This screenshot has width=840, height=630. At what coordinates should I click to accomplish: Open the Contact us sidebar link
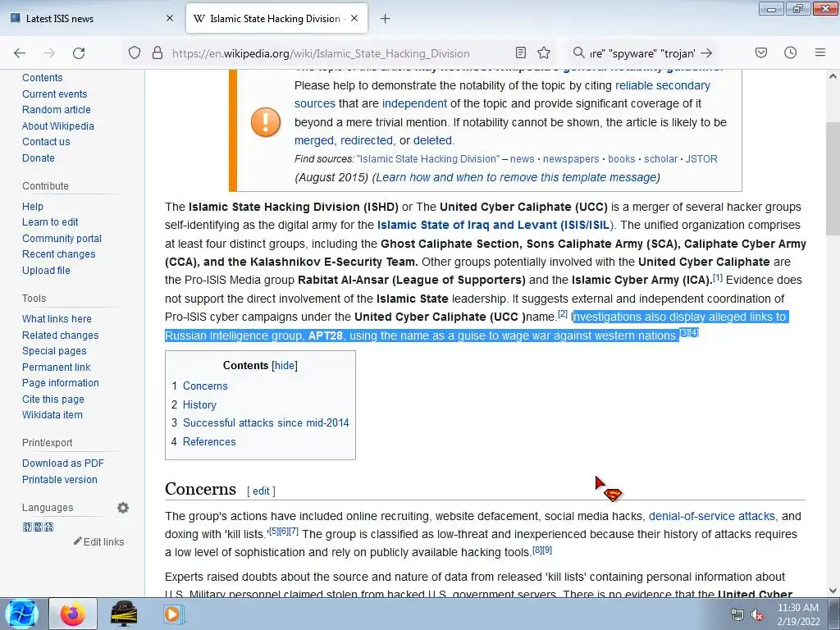[46, 141]
